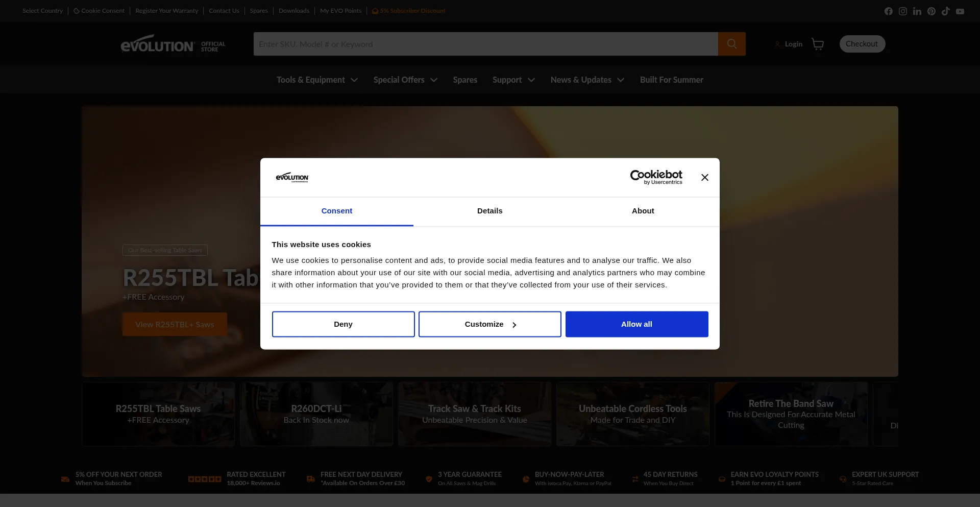Image resolution: width=980 pixels, height=507 pixels.
Task: Open the Track Saw & Track Kits tile
Action: coord(475,414)
